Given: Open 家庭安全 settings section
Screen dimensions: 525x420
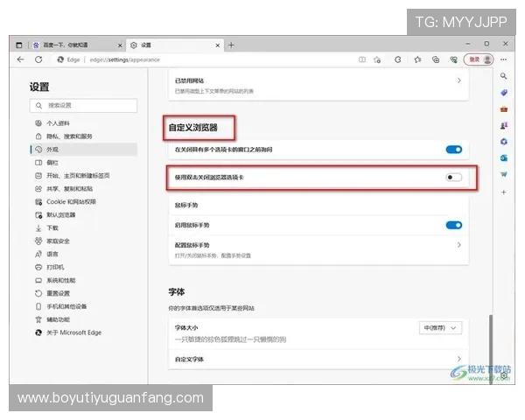Looking at the screenshot, I should pyautogui.click(x=84, y=241).
